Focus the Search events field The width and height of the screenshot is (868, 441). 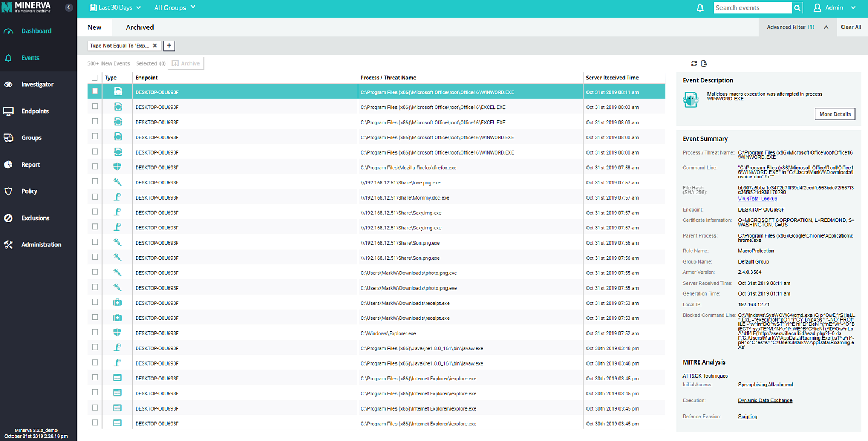[x=752, y=8]
